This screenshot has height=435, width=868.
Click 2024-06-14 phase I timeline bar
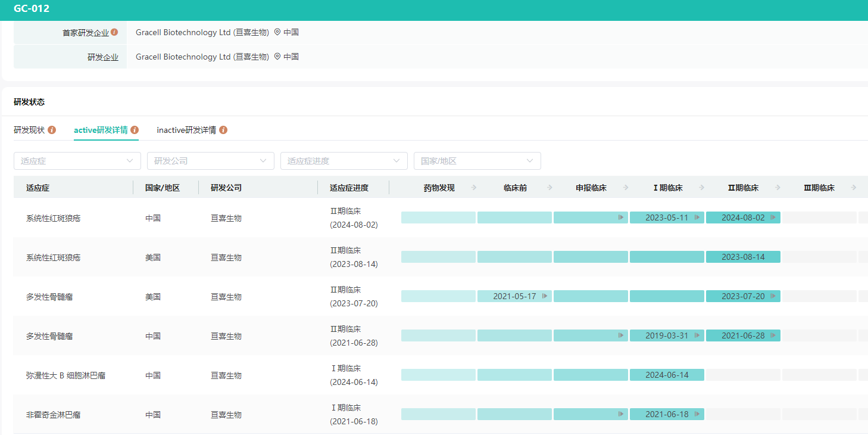click(667, 375)
